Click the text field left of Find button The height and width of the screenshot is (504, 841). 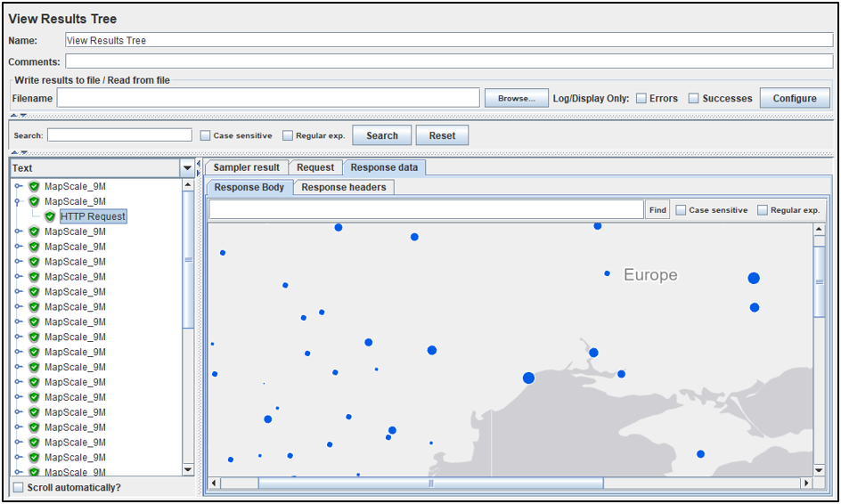point(426,209)
